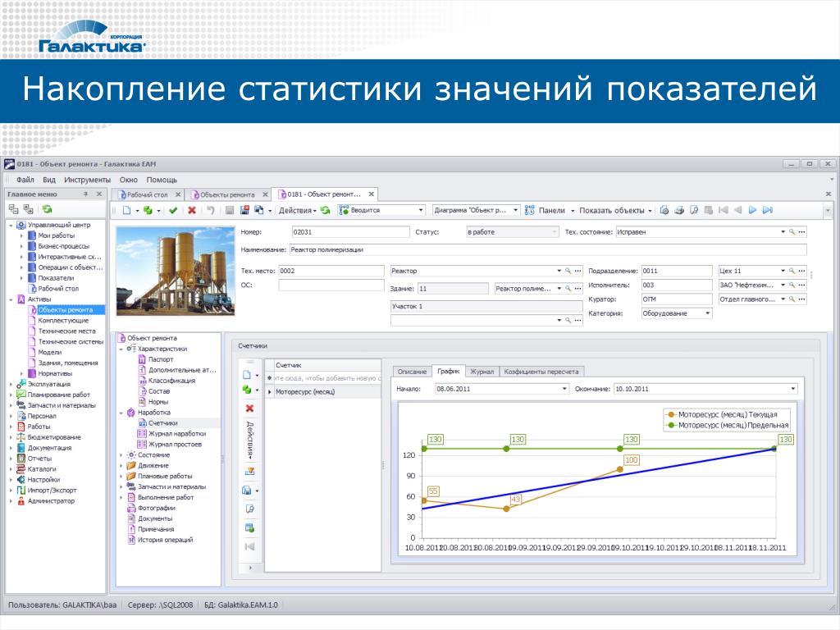The width and height of the screenshot is (840, 630).
Task: Click the reactor photo thumbnail
Action: pos(176,271)
